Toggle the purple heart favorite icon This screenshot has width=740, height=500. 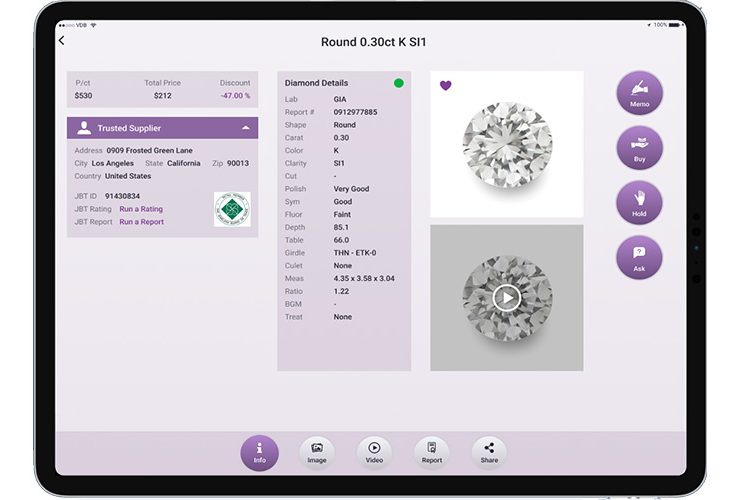point(446,86)
